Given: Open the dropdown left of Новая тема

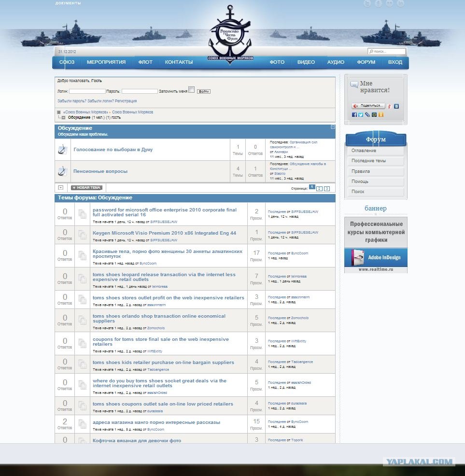Looking at the screenshot, I should (61, 188).
